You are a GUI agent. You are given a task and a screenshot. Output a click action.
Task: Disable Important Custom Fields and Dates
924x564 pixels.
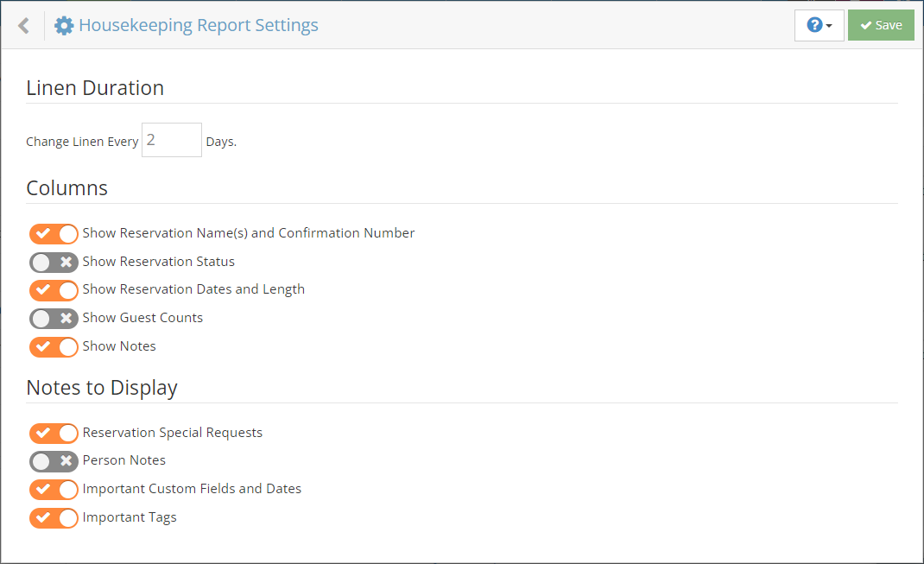[54, 490]
